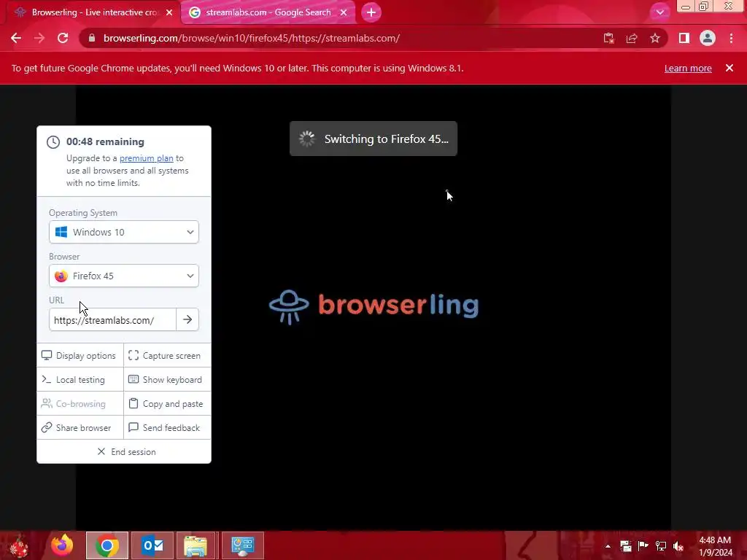Click the URL input field

point(112,320)
